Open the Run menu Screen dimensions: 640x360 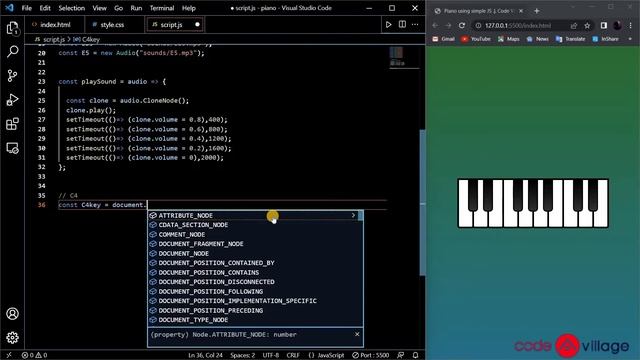tap(136, 8)
